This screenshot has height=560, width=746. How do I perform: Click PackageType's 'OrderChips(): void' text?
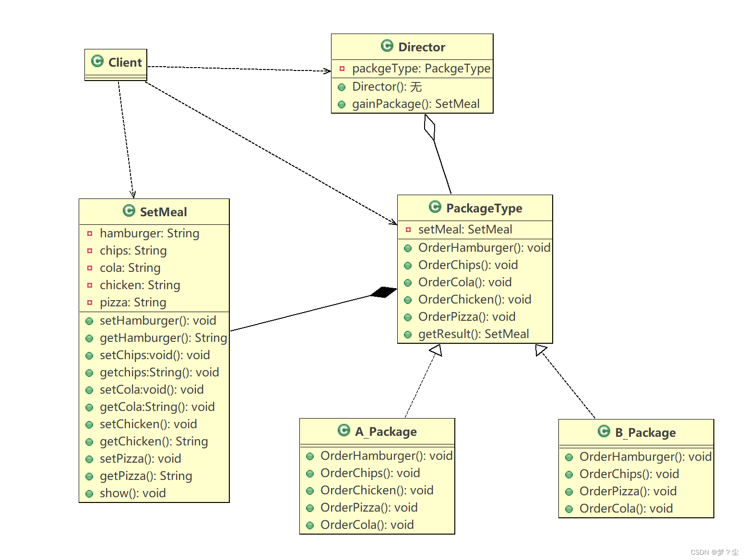468,265
